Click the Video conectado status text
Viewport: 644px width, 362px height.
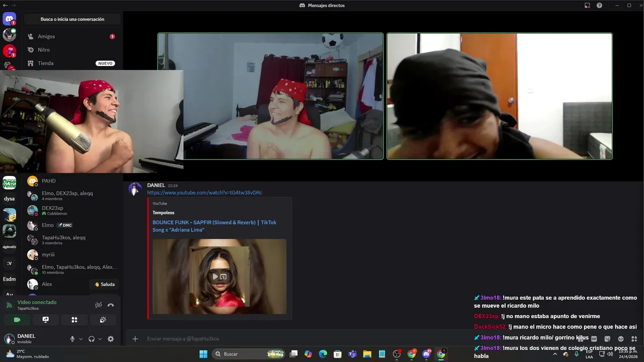pyautogui.click(x=37, y=302)
